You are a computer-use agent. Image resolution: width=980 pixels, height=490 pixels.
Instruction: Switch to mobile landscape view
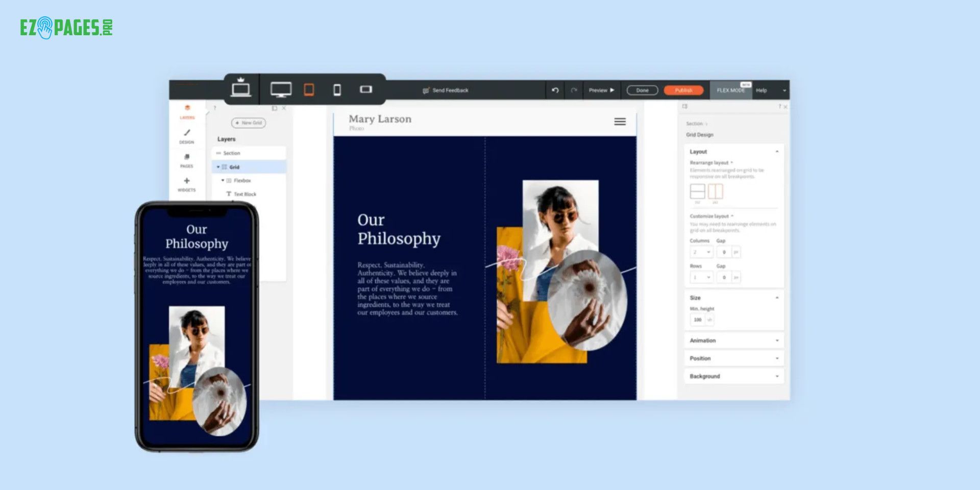tap(366, 89)
